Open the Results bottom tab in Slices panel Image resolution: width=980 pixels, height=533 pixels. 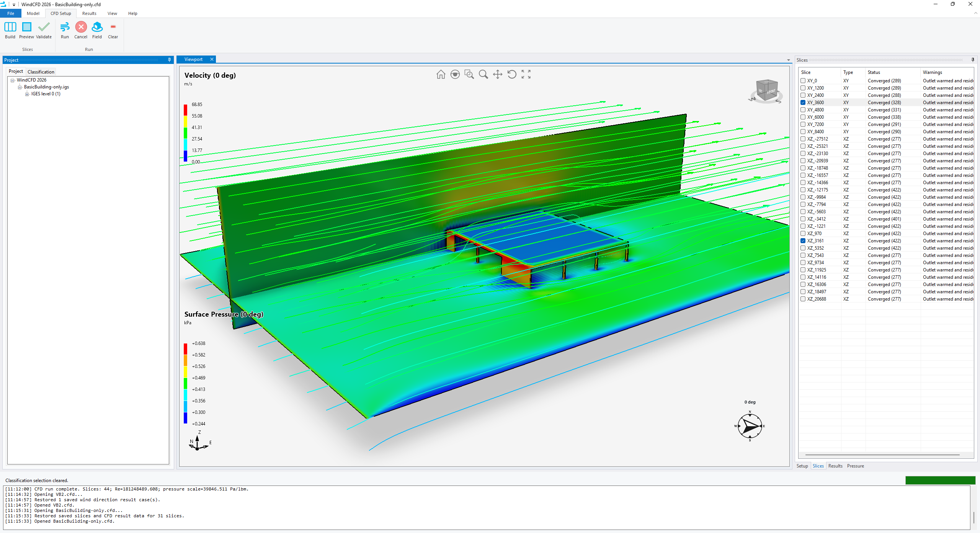tap(835, 466)
